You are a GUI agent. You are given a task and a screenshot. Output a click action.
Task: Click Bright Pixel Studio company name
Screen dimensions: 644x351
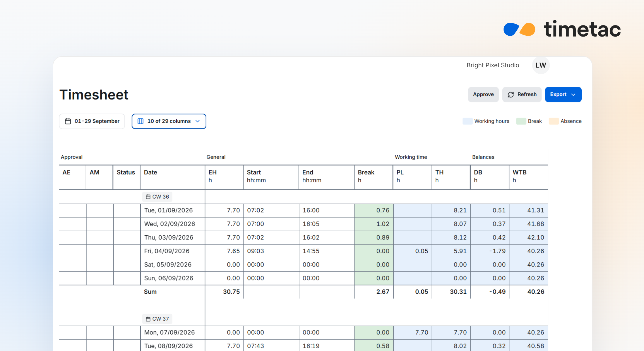click(x=493, y=65)
